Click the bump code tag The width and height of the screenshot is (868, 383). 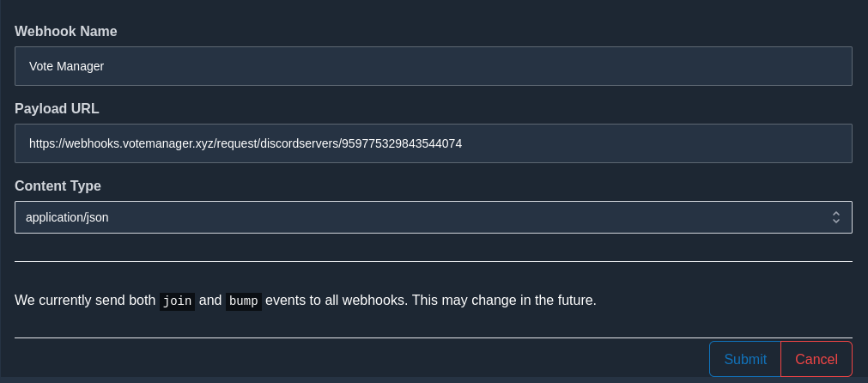[x=244, y=301]
